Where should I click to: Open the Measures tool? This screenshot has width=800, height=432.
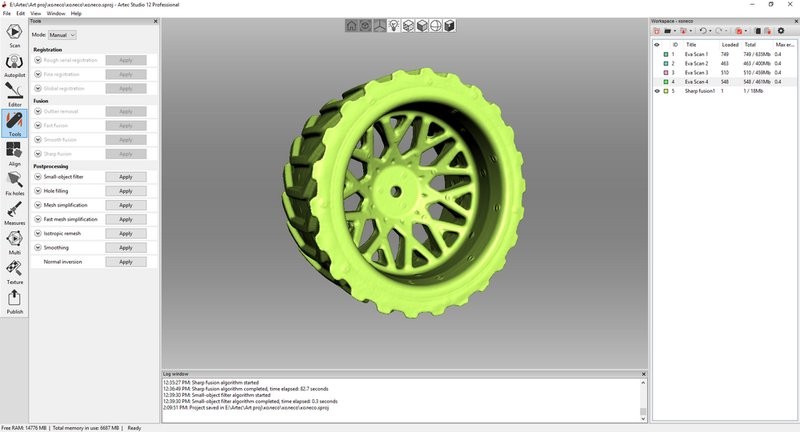[x=14, y=212]
